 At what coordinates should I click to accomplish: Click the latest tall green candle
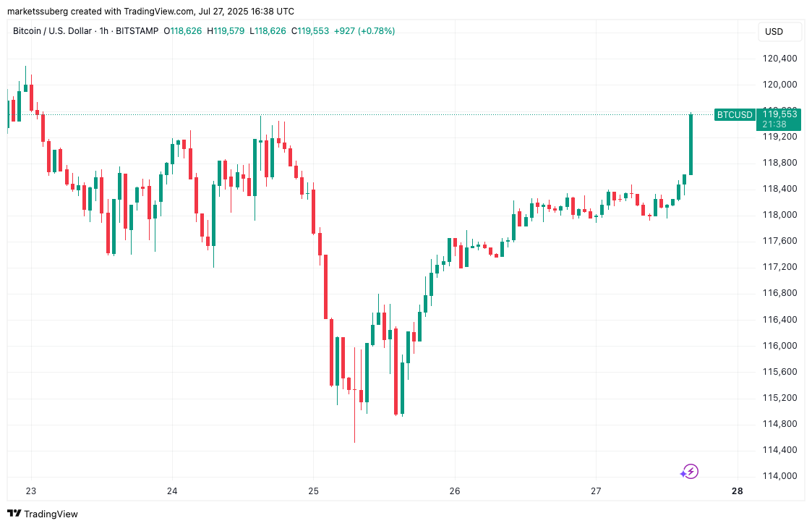coord(691,145)
